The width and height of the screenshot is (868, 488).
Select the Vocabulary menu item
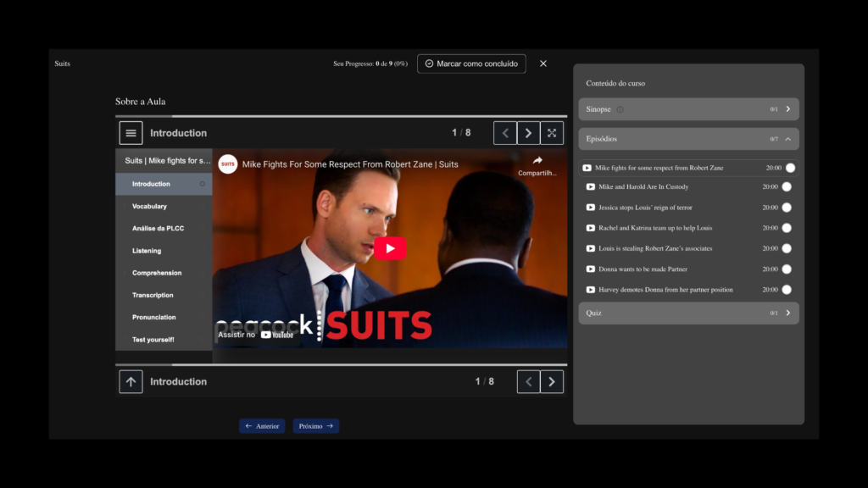click(149, 207)
